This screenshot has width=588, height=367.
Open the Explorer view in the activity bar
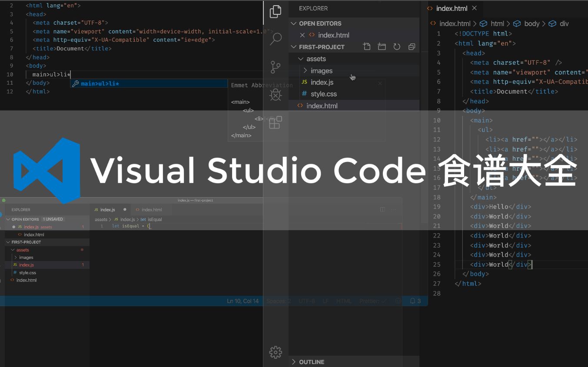click(x=276, y=12)
